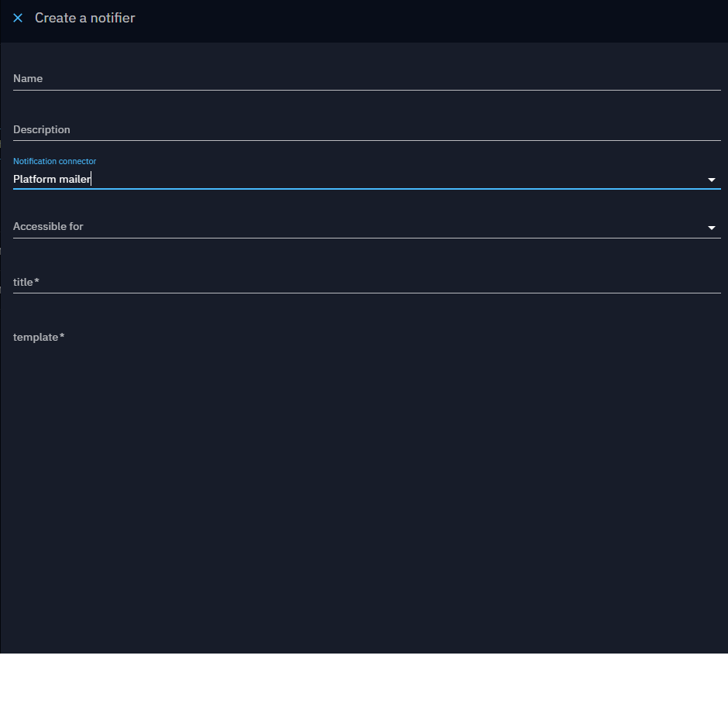The image size is (728, 724).
Task: Click the Description label text
Action: click(42, 130)
